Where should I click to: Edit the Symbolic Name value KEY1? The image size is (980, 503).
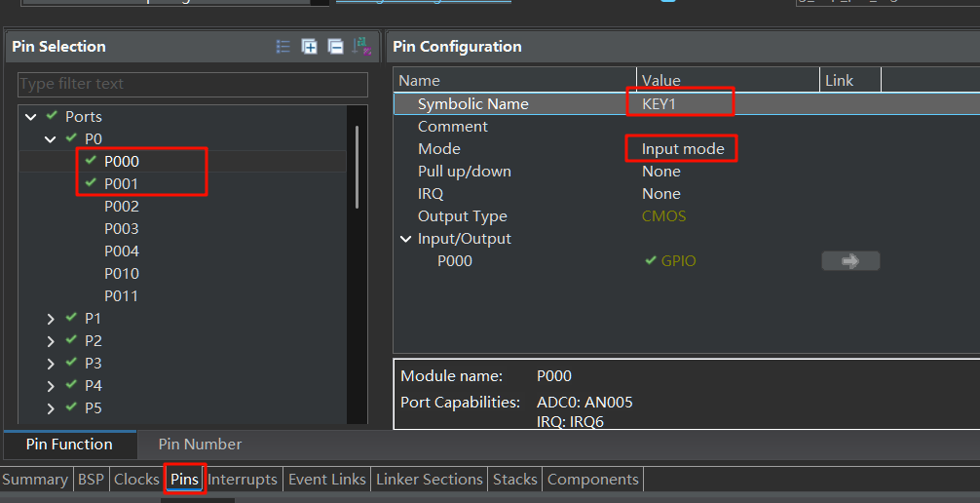coord(659,104)
